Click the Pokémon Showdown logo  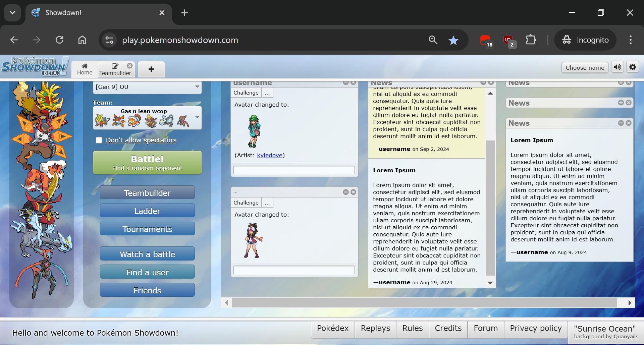tap(35, 66)
